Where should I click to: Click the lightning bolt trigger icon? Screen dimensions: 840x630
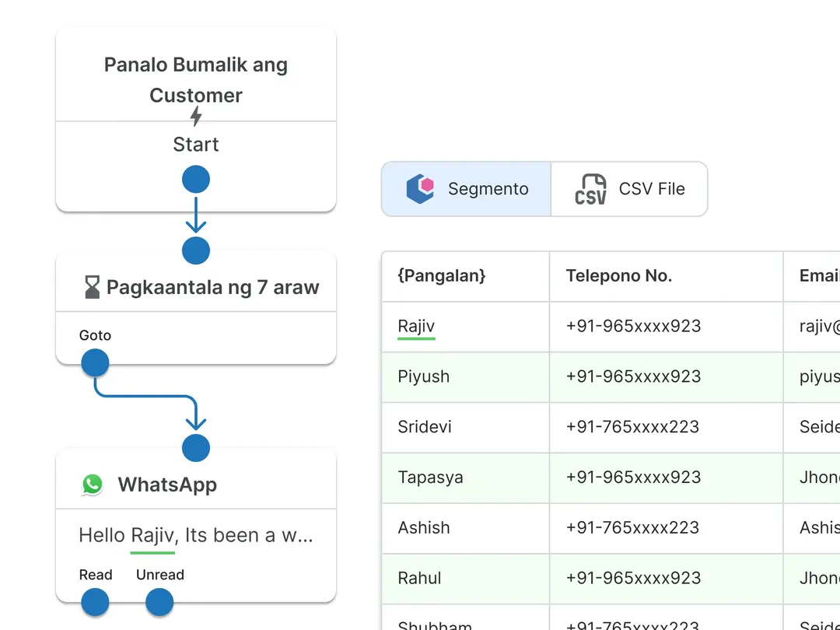(196, 117)
